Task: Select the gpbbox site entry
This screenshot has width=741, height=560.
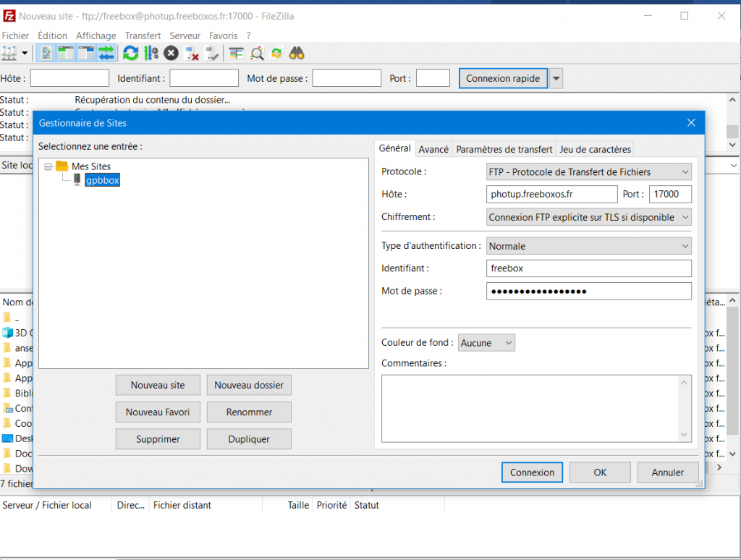Action: coord(102,180)
